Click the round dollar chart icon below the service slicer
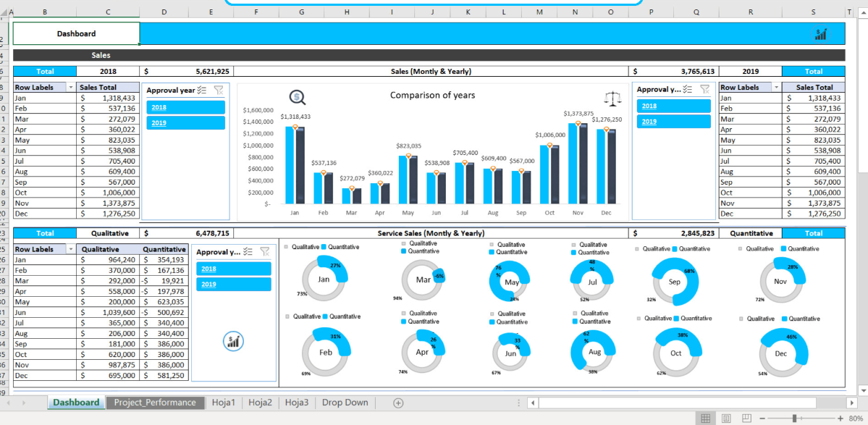The width and height of the screenshot is (868, 425). coord(233,341)
